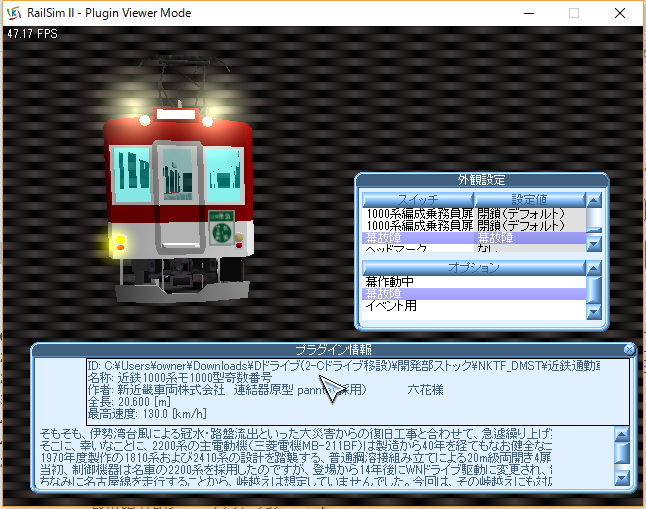Click the 全長: 20.600 [m] line
646x509 pixels.
click(129, 402)
